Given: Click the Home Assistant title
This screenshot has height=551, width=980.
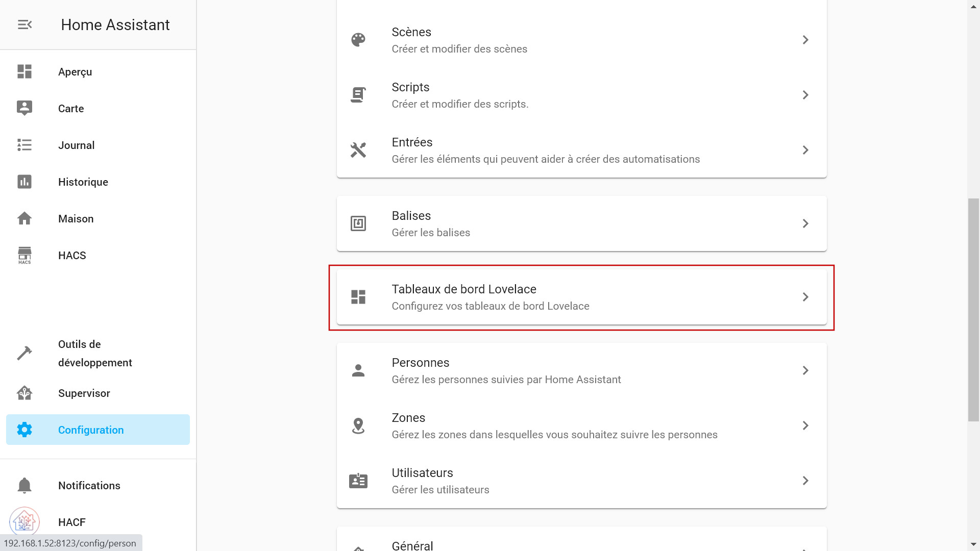Looking at the screenshot, I should 115,24.
